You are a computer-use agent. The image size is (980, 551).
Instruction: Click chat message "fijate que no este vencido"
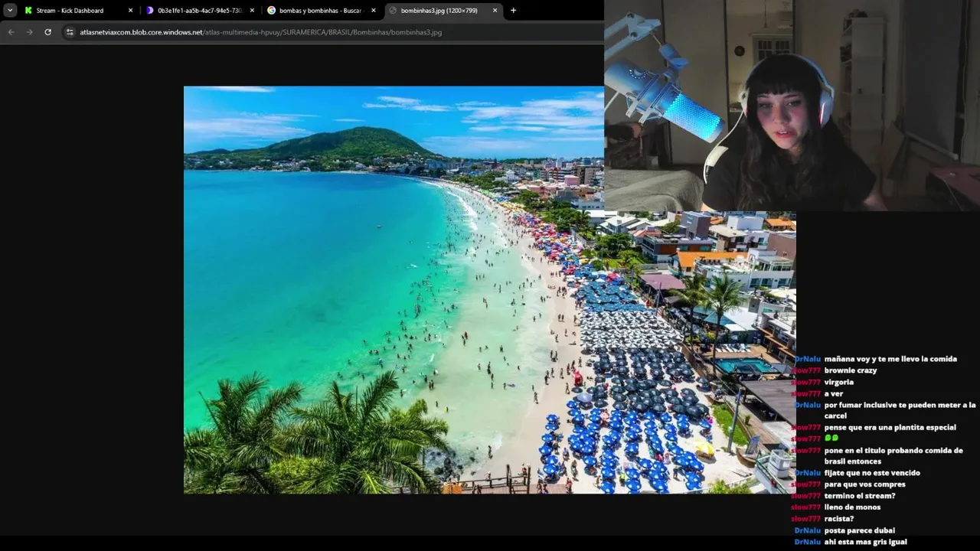(x=872, y=473)
